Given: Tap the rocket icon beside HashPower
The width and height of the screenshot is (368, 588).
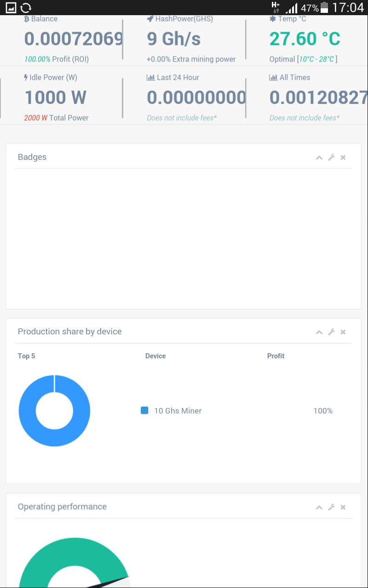Looking at the screenshot, I should pyautogui.click(x=150, y=19).
